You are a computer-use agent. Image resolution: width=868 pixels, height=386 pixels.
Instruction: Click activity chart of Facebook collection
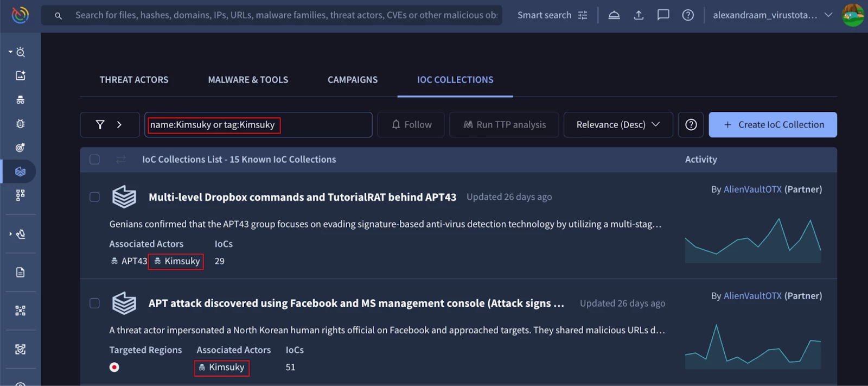[x=753, y=346]
